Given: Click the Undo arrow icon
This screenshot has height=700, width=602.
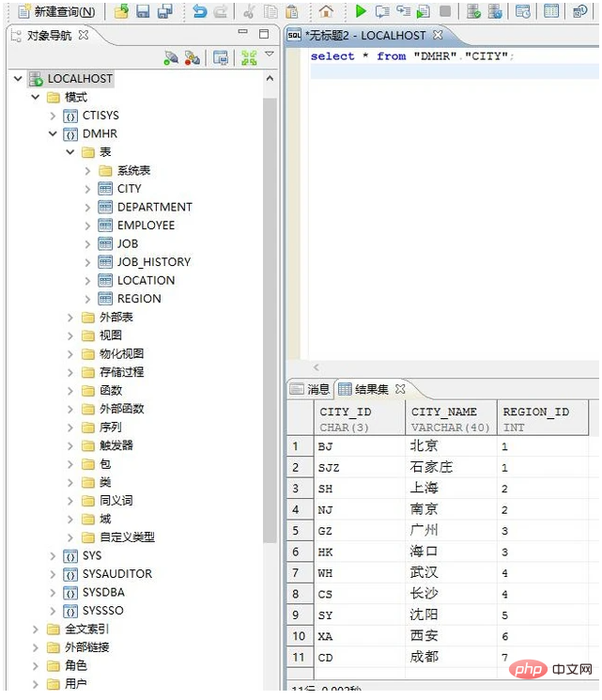Looking at the screenshot, I should 199,12.
